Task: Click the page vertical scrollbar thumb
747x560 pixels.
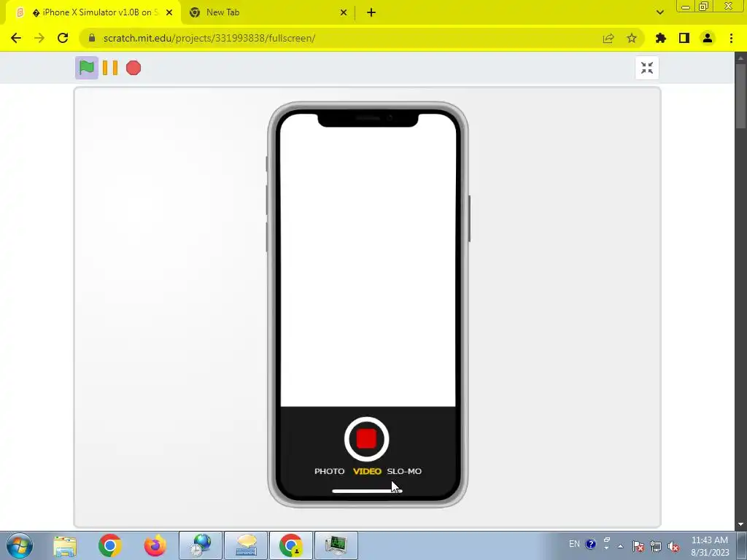Action: pyautogui.click(x=740, y=96)
